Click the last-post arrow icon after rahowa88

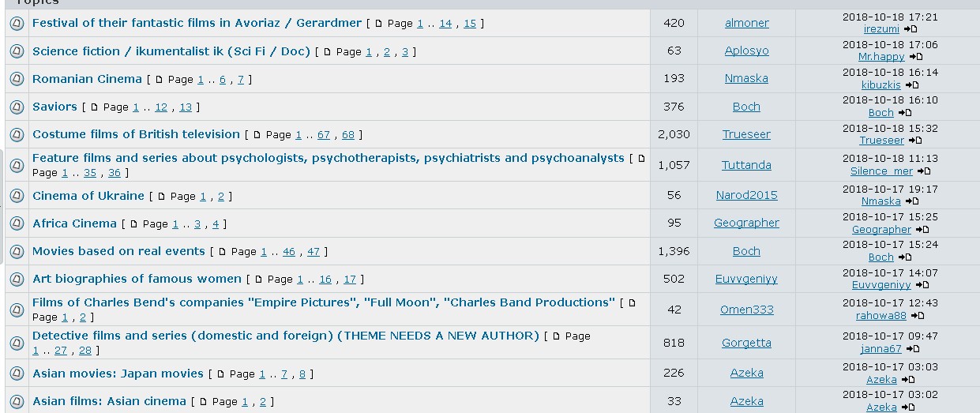pos(918,316)
